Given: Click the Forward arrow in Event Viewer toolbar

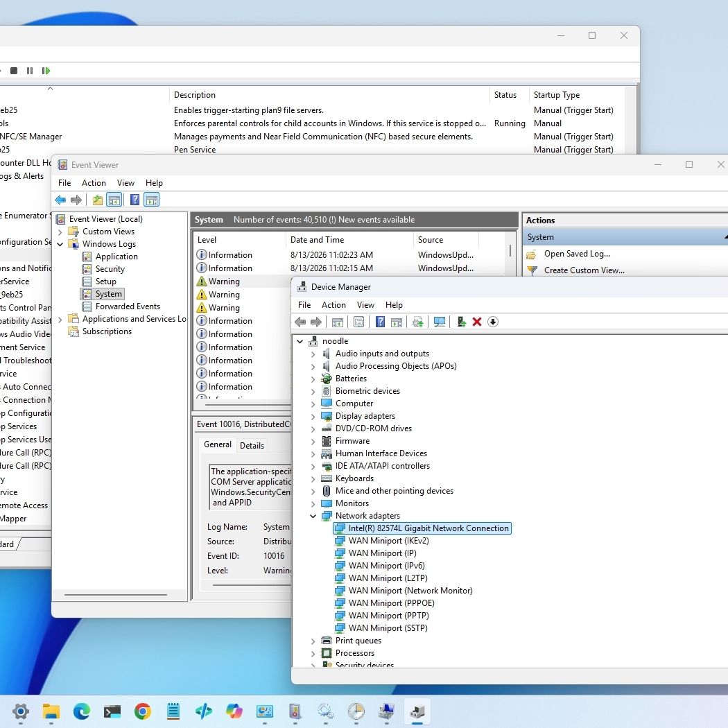Looking at the screenshot, I should 76,200.
